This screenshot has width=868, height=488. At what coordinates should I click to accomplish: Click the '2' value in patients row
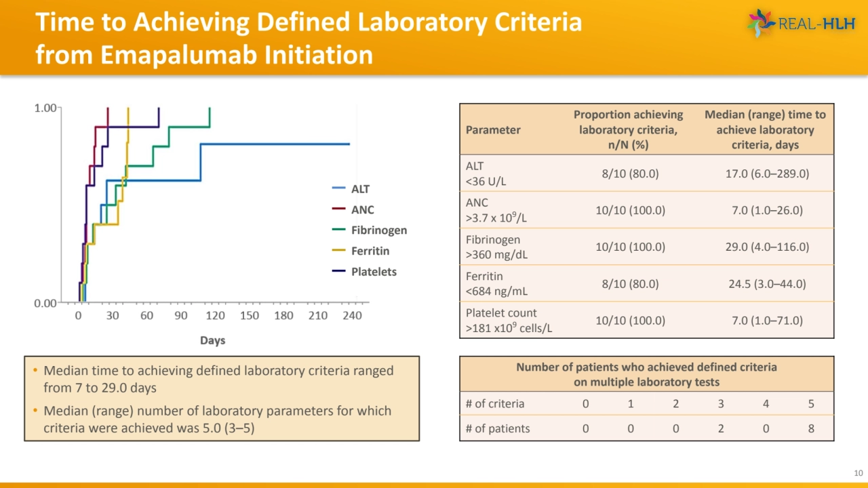pyautogui.click(x=721, y=428)
